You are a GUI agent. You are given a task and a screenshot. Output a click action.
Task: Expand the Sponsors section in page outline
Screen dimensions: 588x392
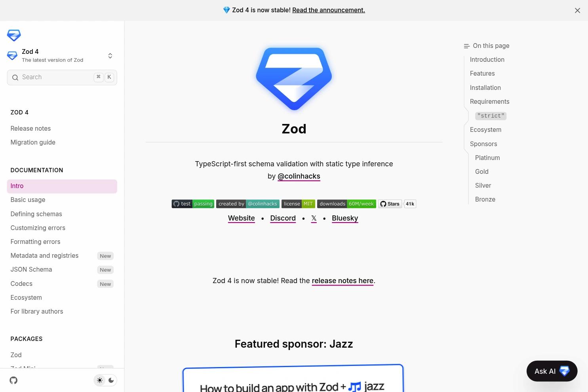coord(483,144)
